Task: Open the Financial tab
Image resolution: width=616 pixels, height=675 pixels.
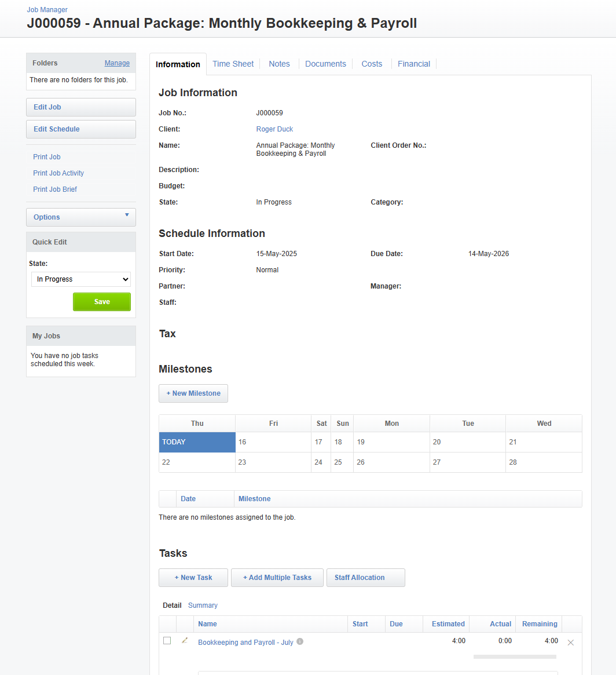Action: [x=413, y=64]
